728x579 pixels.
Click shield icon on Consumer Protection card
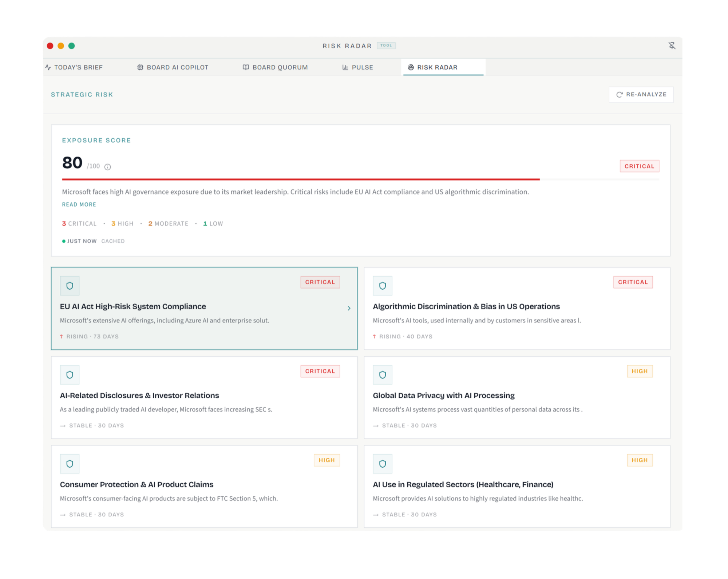pyautogui.click(x=70, y=464)
